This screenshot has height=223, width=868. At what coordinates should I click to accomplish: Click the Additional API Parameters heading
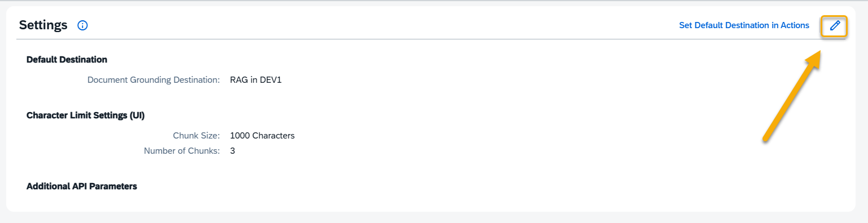(x=82, y=186)
